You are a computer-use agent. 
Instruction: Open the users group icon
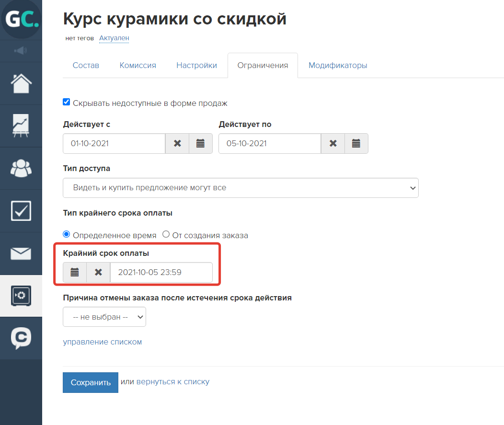(21, 168)
